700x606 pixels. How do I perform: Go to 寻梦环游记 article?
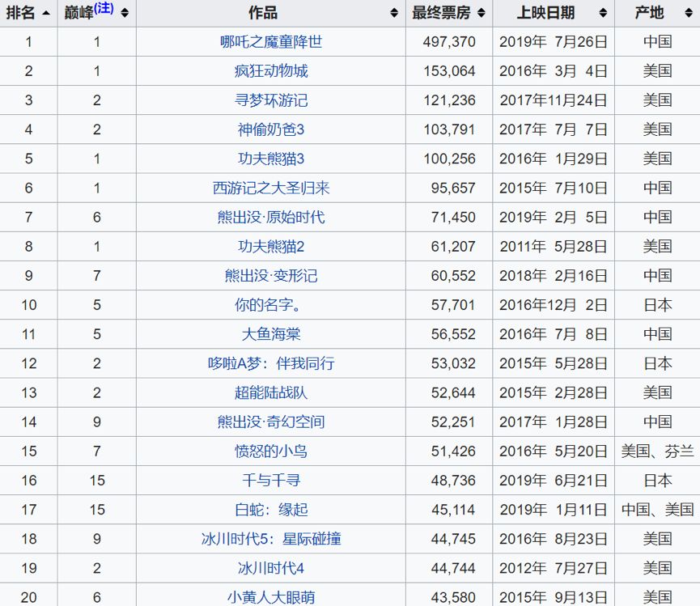coord(271,100)
